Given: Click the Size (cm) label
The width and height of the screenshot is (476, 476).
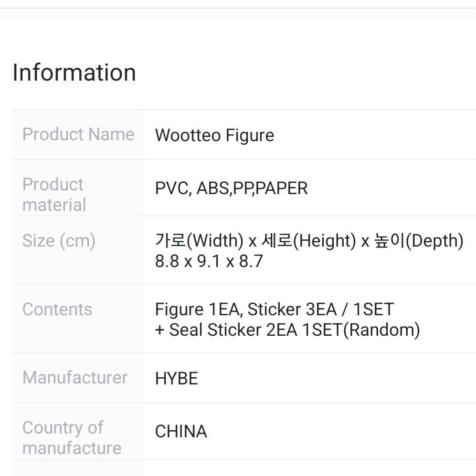Looking at the screenshot, I should pos(59,240).
